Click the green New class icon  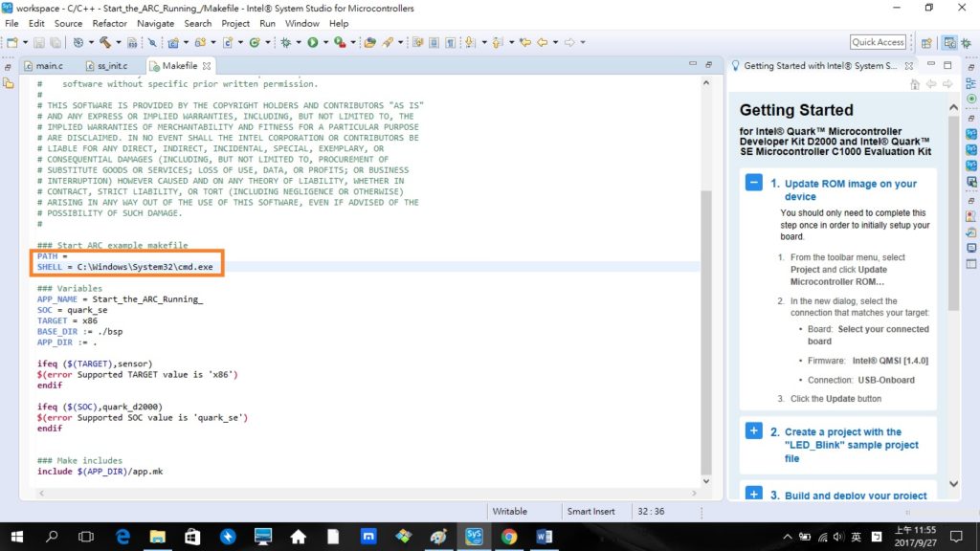click(255, 42)
